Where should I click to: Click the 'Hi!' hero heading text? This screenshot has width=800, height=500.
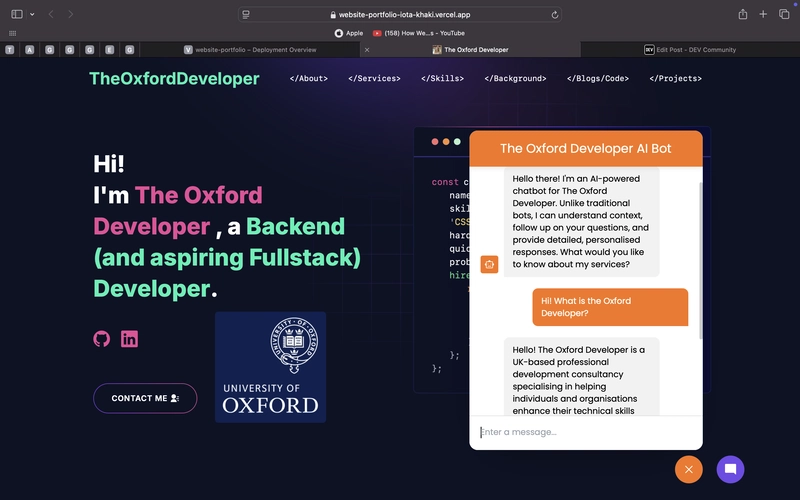coord(109,164)
